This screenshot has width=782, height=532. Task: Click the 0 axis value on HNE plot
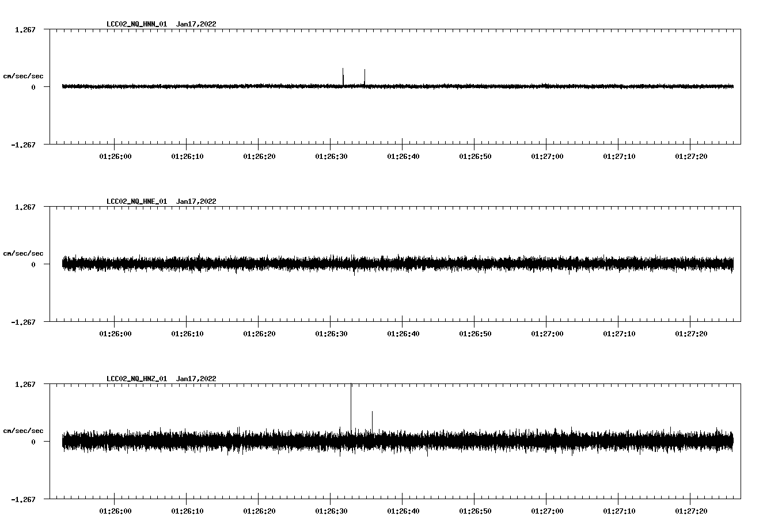click(x=33, y=265)
